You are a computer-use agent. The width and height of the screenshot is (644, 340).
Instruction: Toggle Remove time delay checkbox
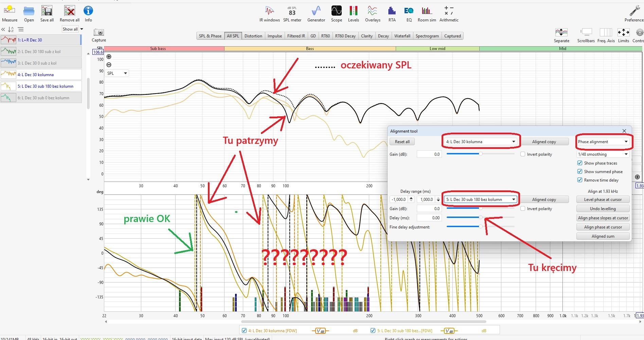click(x=580, y=180)
